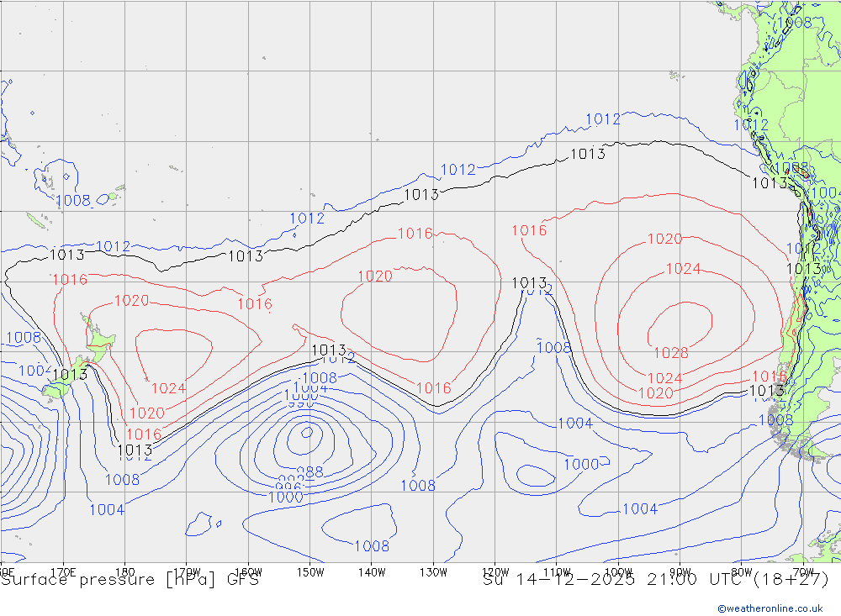Click the 'Surface pressure [hPa] GFS' title text
The width and height of the screenshot is (841, 616).
coord(130,580)
